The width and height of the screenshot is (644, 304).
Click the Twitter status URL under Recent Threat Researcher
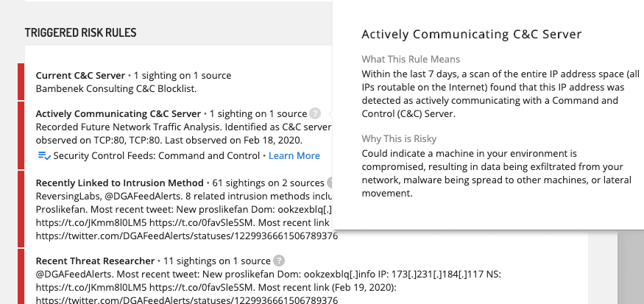tap(187, 300)
